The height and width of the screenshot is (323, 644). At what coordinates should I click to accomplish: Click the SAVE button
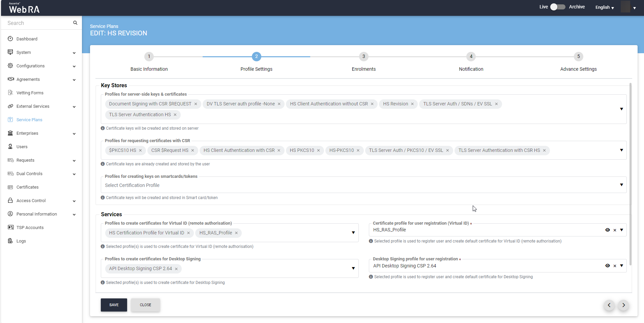tap(114, 305)
